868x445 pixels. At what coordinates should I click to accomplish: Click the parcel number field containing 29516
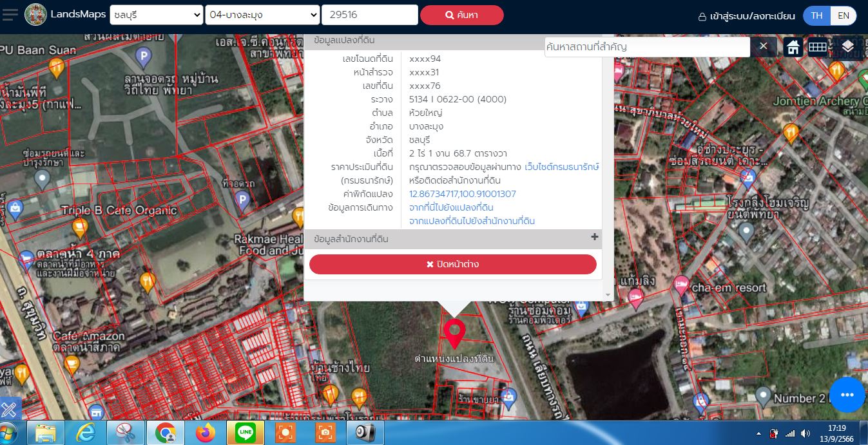click(x=369, y=15)
